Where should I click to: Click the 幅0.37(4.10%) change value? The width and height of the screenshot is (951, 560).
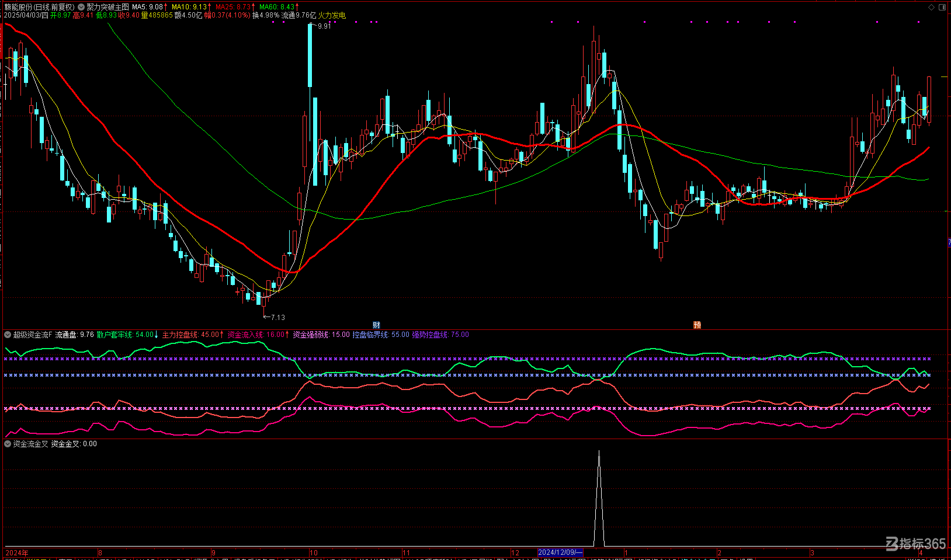click(227, 15)
